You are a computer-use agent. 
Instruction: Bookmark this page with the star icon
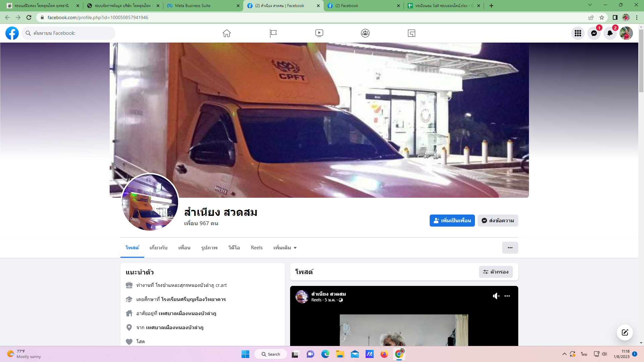602,17
